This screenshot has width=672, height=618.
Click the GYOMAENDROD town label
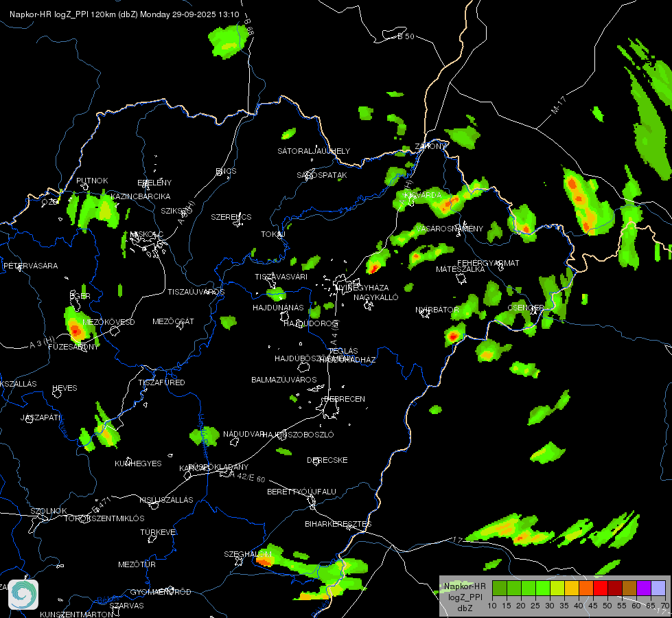pyautogui.click(x=161, y=592)
